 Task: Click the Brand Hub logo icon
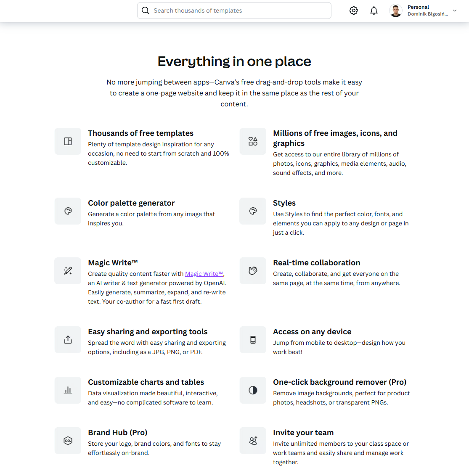coord(68,441)
